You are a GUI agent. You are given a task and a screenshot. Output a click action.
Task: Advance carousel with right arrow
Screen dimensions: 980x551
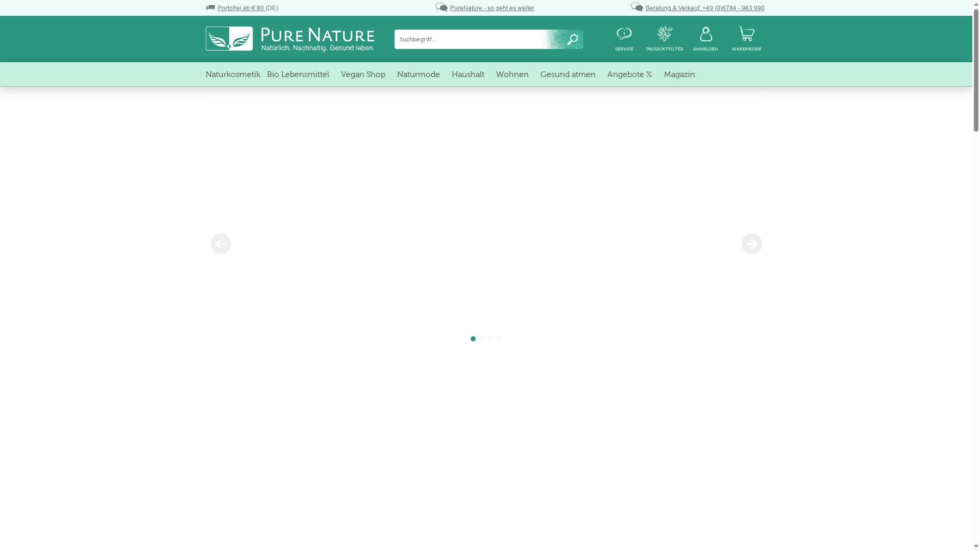(751, 243)
